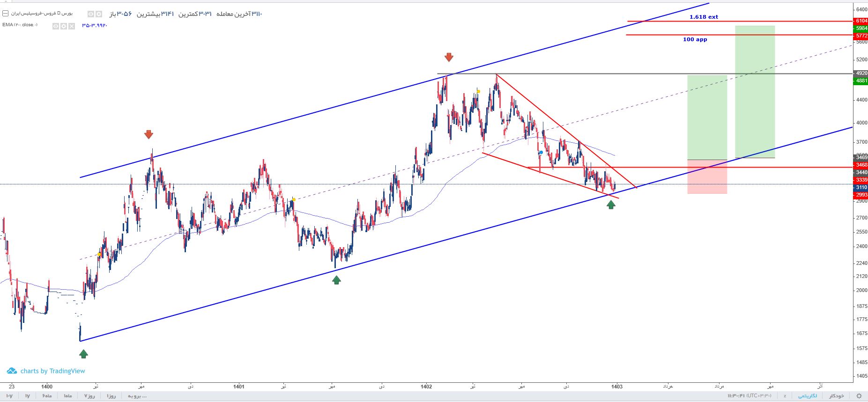
Task: Click the red down arrow above the 1400 peak
Action: point(148,135)
